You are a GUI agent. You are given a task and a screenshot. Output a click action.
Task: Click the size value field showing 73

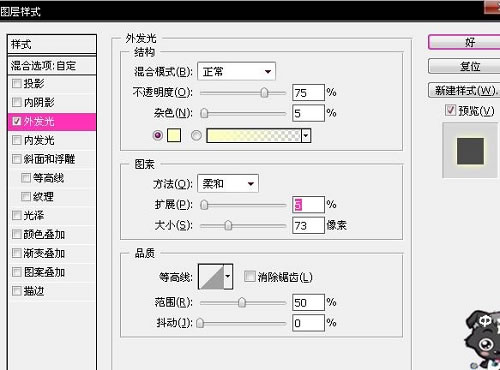[x=308, y=225]
